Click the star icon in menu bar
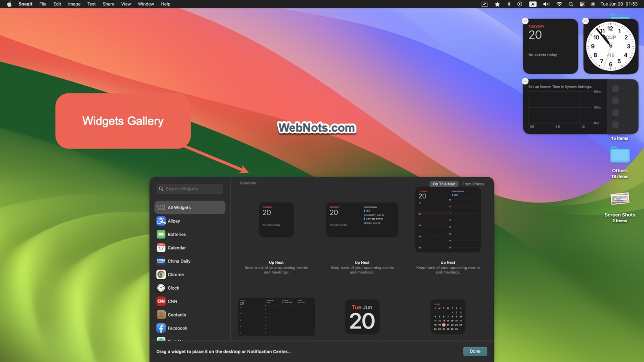The image size is (644, 362). pyautogui.click(x=497, y=4)
